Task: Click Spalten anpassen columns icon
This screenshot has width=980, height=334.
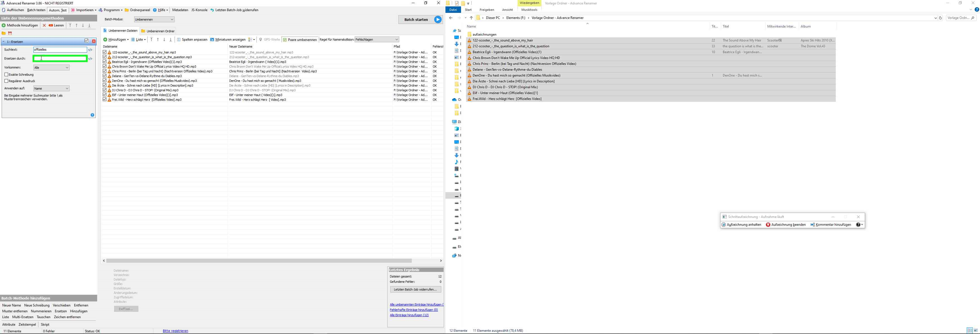Action: tap(179, 40)
